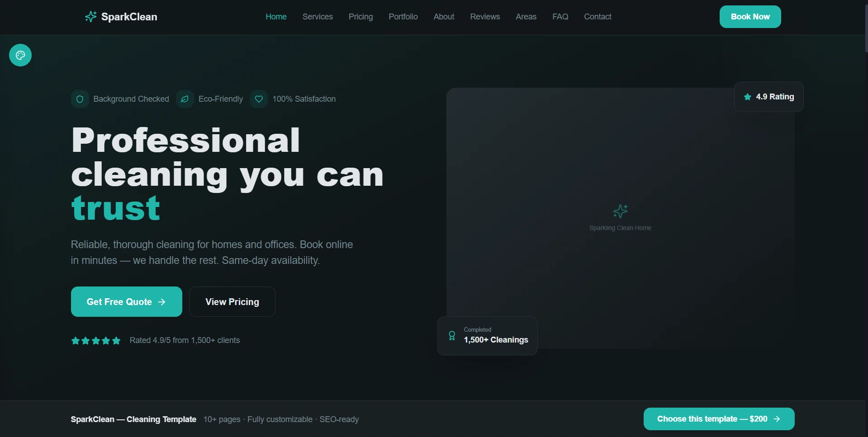The width and height of the screenshot is (868, 437).
Task: Click the 1,500+ Cleanings card
Action: click(x=487, y=336)
